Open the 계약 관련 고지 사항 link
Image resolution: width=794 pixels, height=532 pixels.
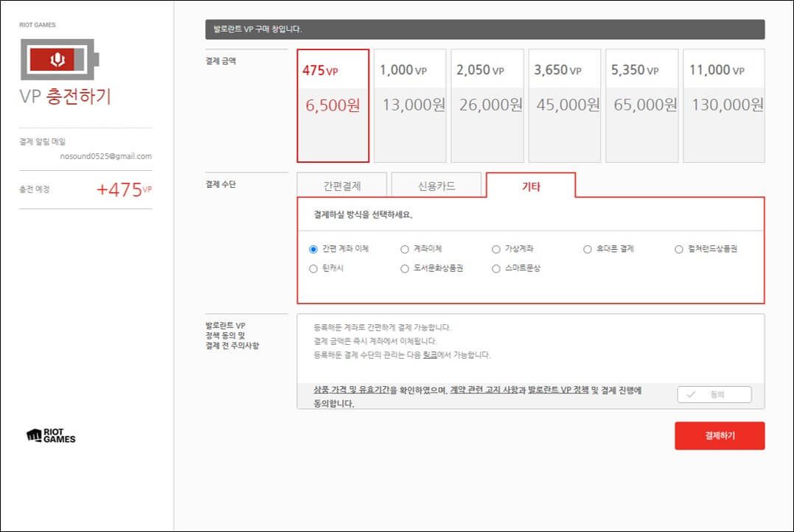coord(484,390)
